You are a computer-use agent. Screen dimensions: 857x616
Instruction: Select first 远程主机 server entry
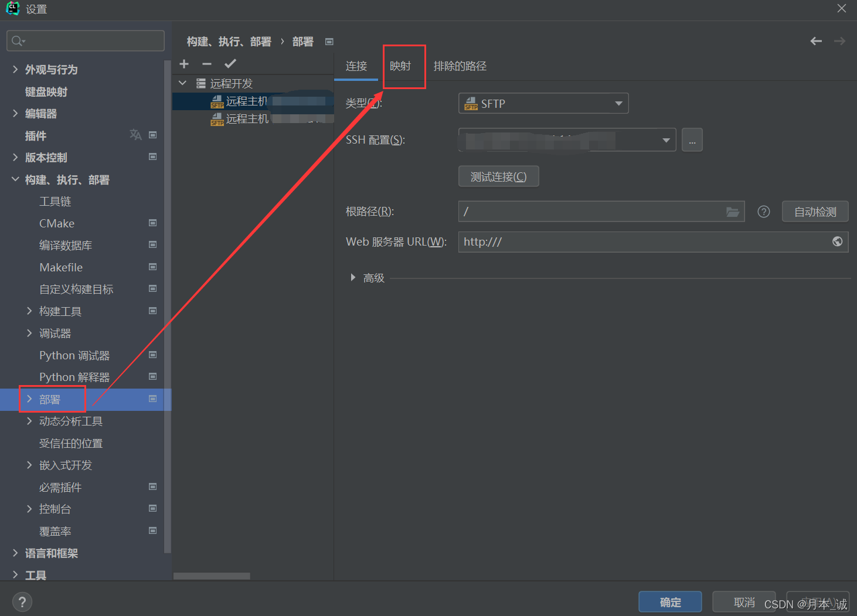pyautogui.click(x=253, y=101)
